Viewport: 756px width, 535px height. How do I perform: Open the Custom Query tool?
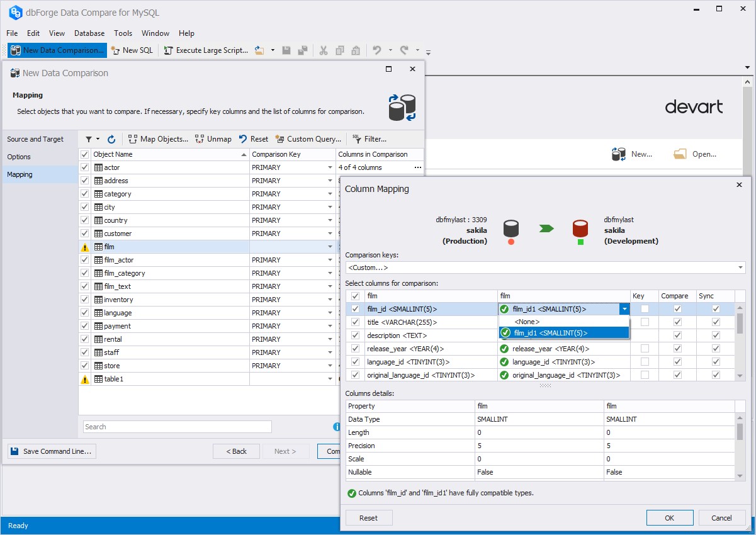tap(308, 139)
